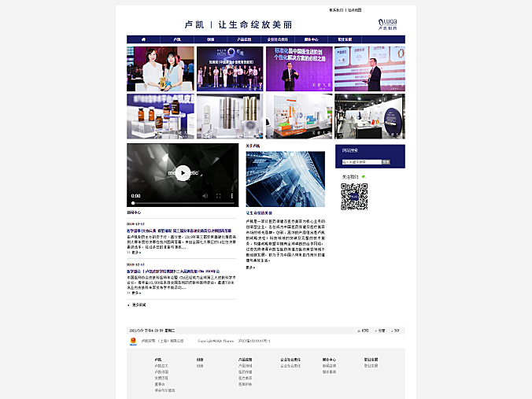Enter fullscreen on the video player
Image resolution: width=532 pixels, height=399 pixels.
(x=219, y=196)
